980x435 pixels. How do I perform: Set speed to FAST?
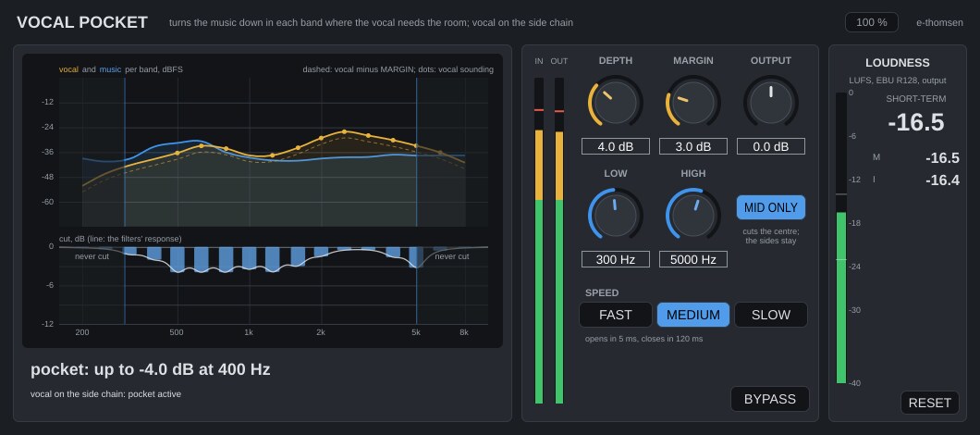616,315
